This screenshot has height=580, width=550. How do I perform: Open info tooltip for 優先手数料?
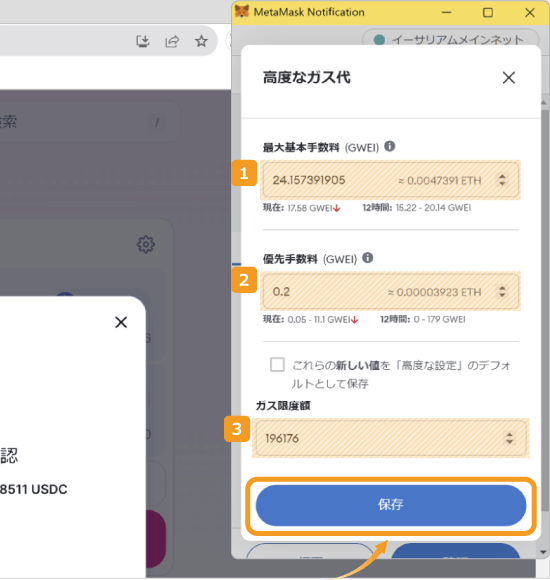pos(367,257)
